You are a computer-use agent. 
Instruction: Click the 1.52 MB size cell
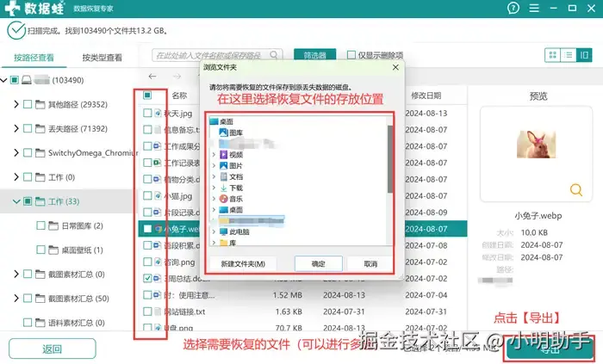tap(287, 295)
